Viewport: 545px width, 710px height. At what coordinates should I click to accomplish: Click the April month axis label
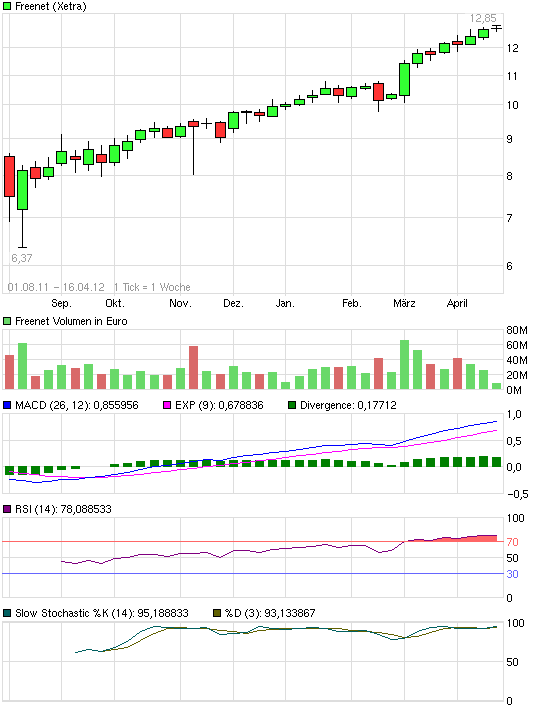point(457,303)
